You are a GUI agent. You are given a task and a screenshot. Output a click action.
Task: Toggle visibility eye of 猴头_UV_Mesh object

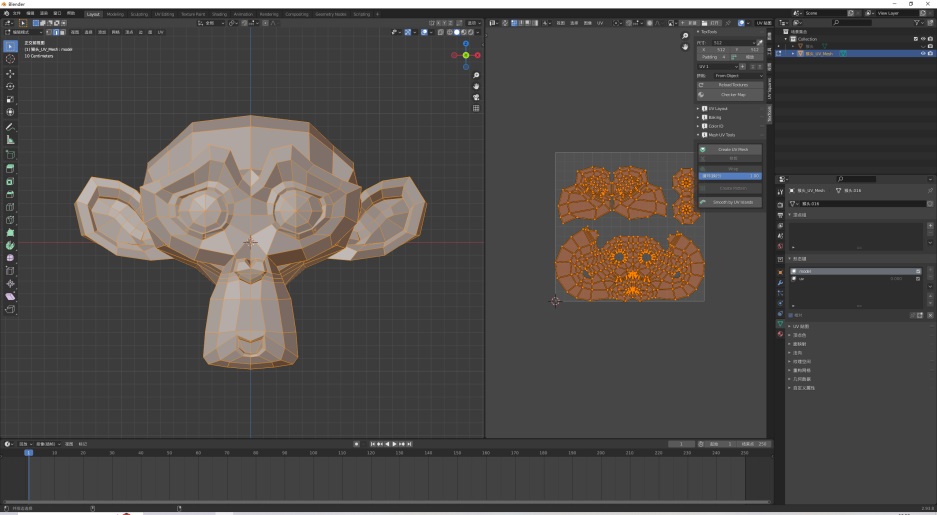[922, 53]
